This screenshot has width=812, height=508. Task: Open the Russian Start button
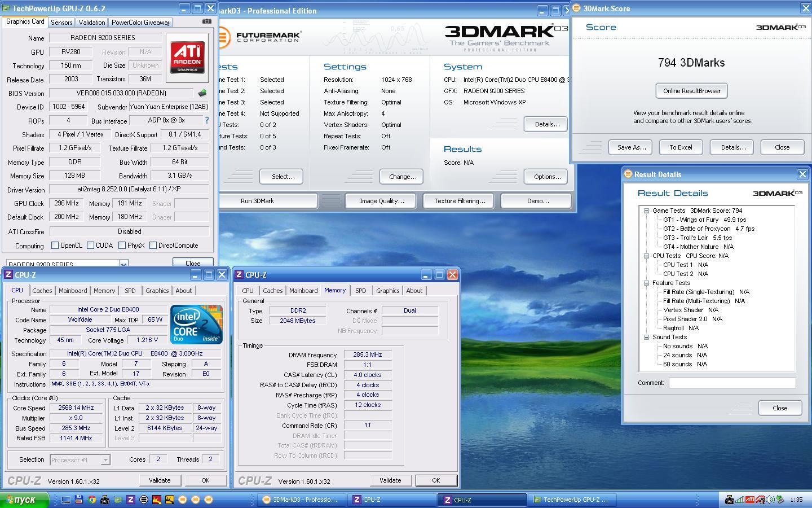coord(25,500)
